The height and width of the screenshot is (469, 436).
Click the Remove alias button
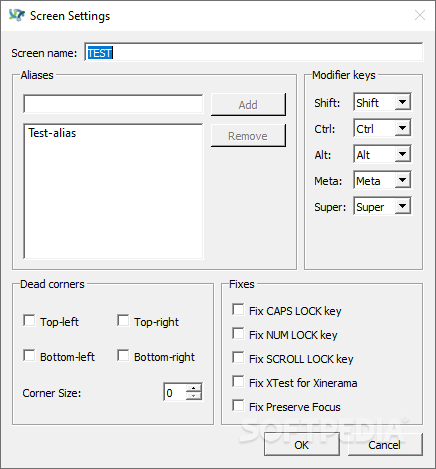248,136
